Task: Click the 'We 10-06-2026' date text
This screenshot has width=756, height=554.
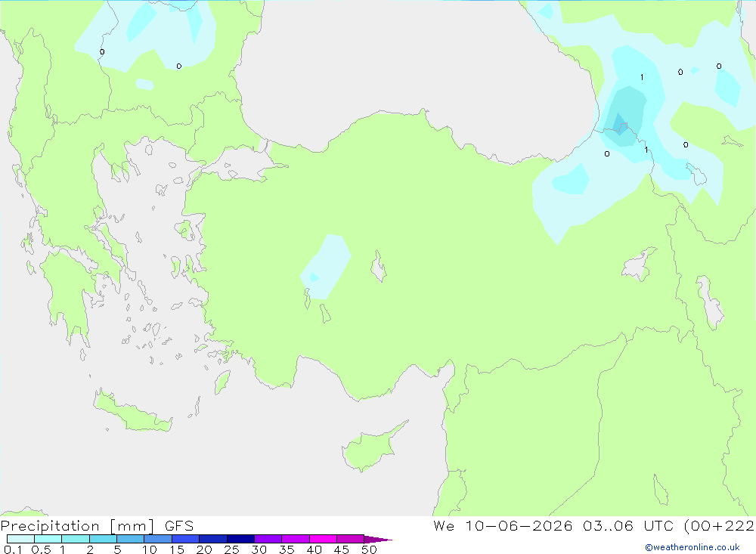Action: (x=503, y=526)
